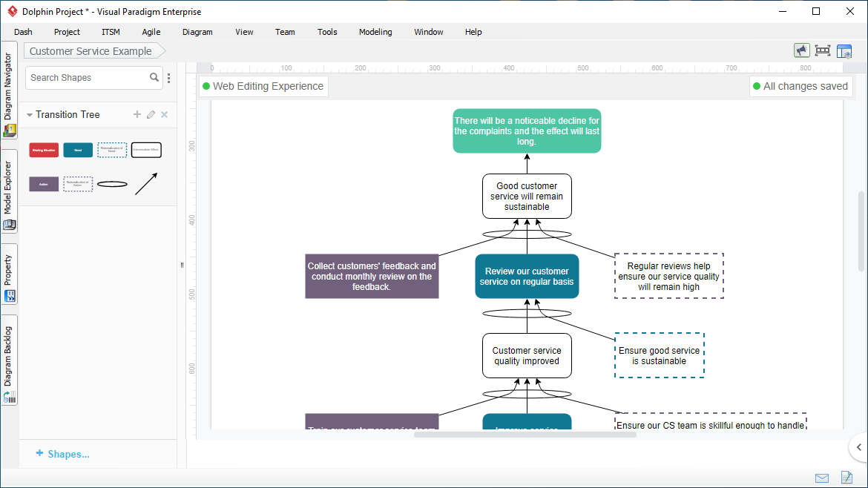Click the panel splitter collapse handle
Viewport: 868px width, 488px height.
click(182, 265)
